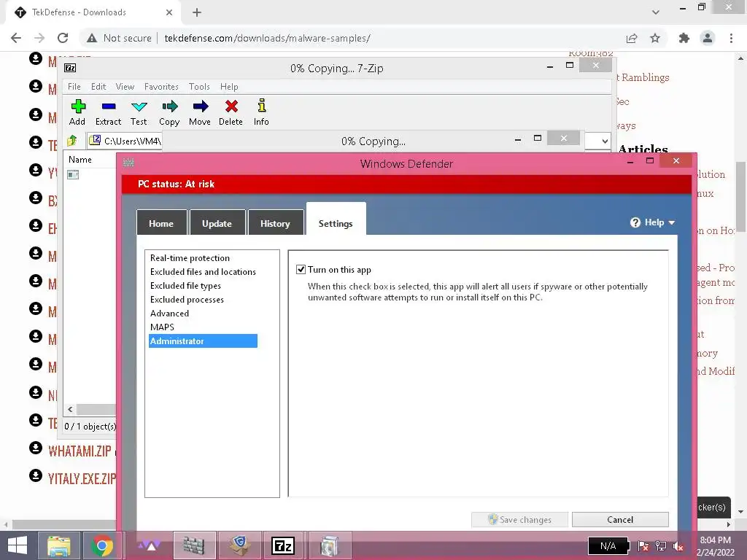
Task: Open File Explorer from the taskbar
Action: [x=58, y=545]
